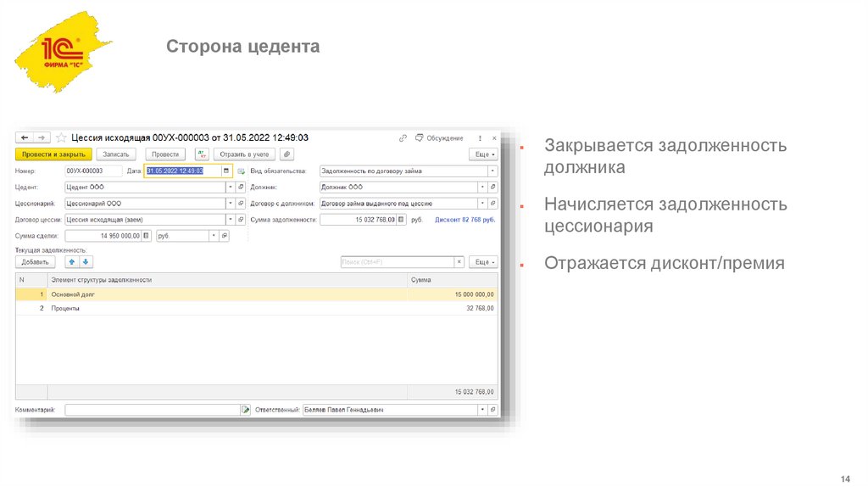
Task: Click green arrow icon next to date field
Action: point(241,171)
